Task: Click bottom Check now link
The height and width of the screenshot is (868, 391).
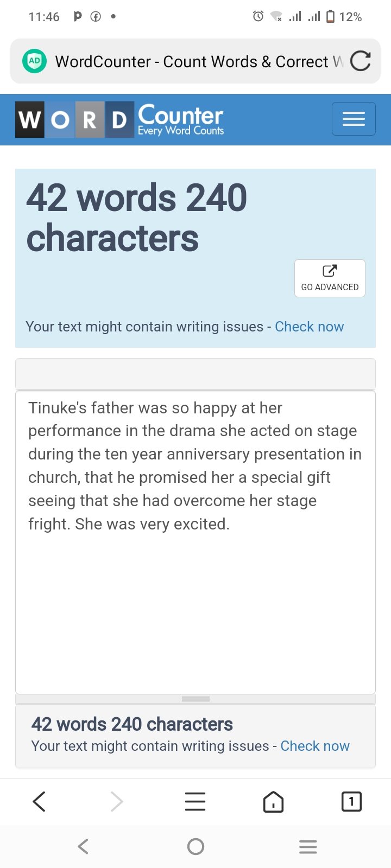Action: [315, 746]
